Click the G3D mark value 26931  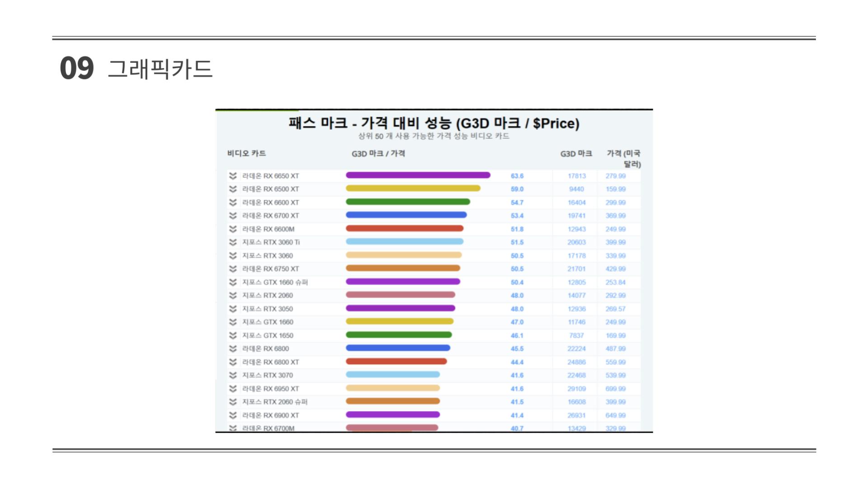[x=577, y=416]
